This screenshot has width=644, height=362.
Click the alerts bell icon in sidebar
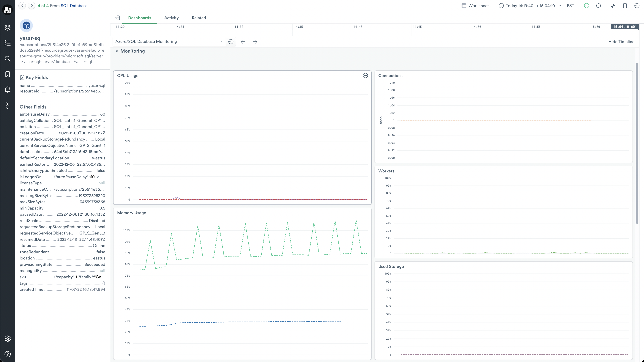pos(7,89)
